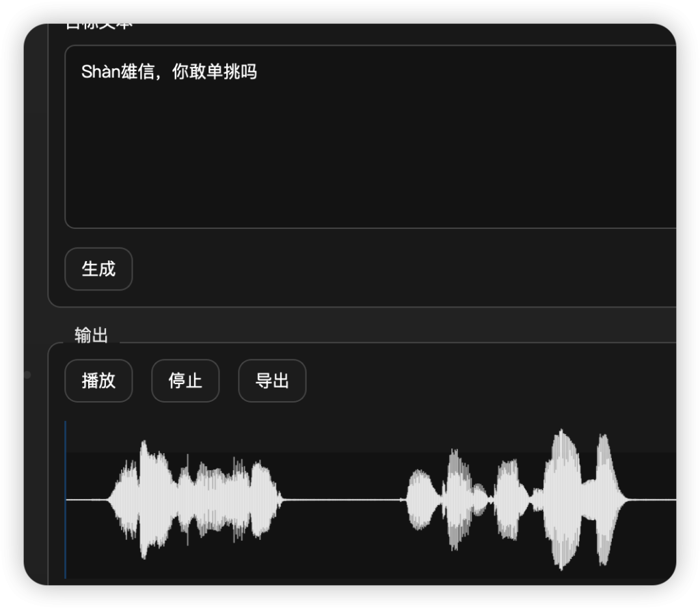Click the blue playhead line at the waveform start
The height and width of the screenshot is (609, 700).
(x=66, y=500)
